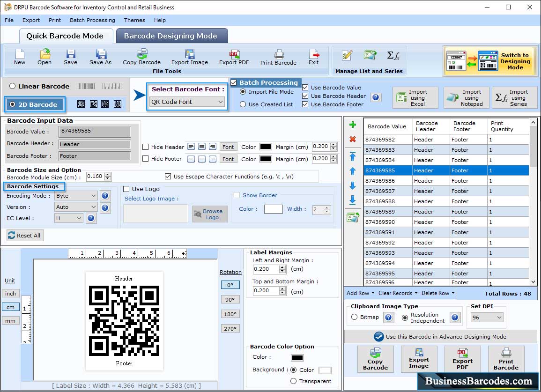Screen dimensions: 541x392
Task: Click Reset All button
Action: pos(25,235)
